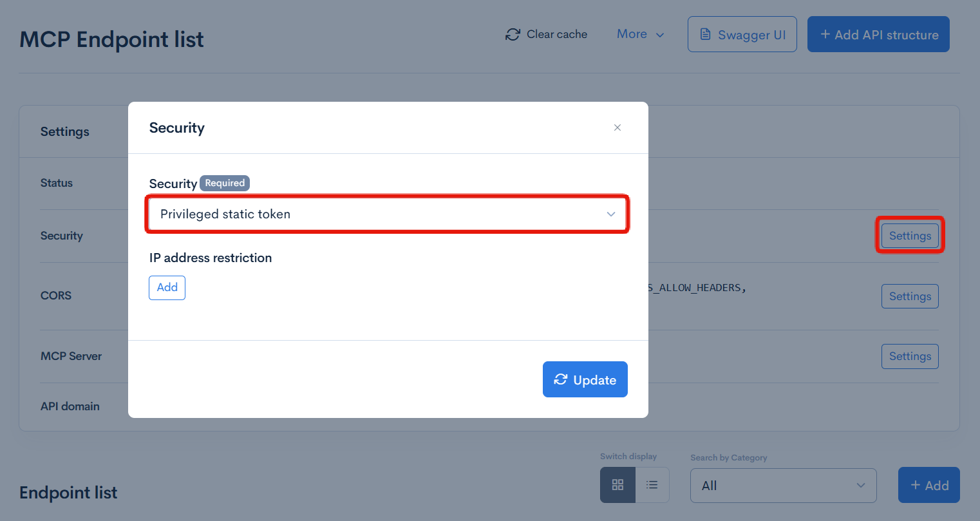Click the grid view display icon
Image resolution: width=980 pixels, height=521 pixels.
[617, 485]
